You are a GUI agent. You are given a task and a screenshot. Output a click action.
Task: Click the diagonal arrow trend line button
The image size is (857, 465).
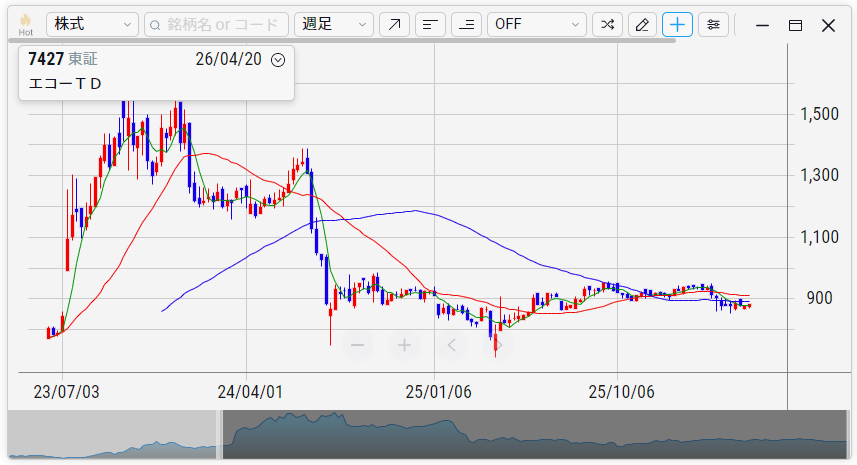tap(394, 25)
